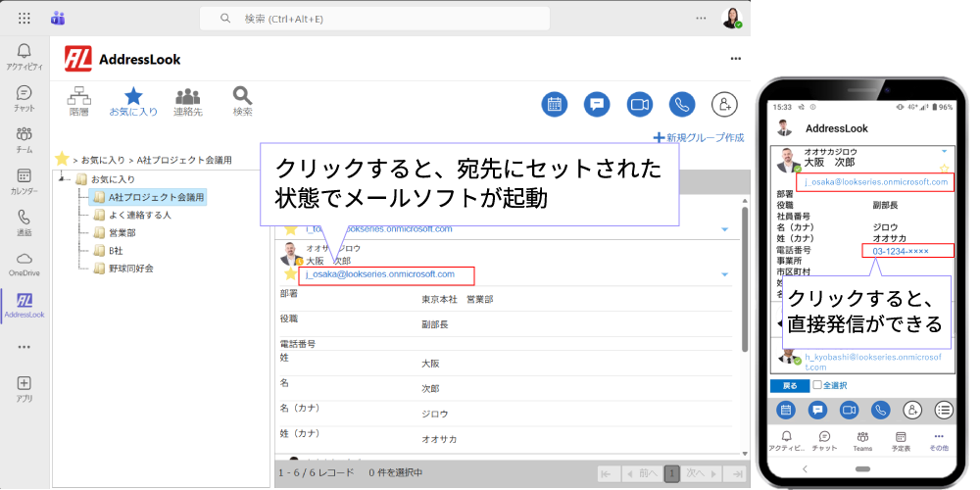Open the AddressLook more options menu
This screenshot has width=980, height=490.
coord(735,59)
